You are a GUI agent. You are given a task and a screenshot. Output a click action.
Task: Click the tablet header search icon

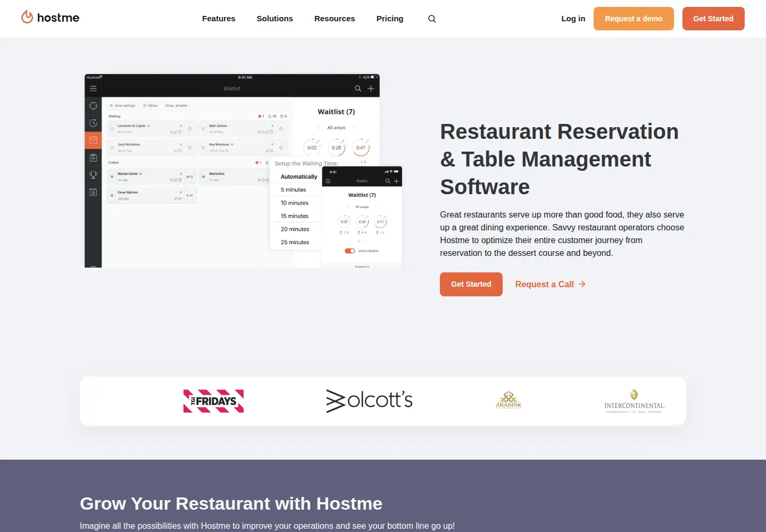pyautogui.click(x=358, y=89)
